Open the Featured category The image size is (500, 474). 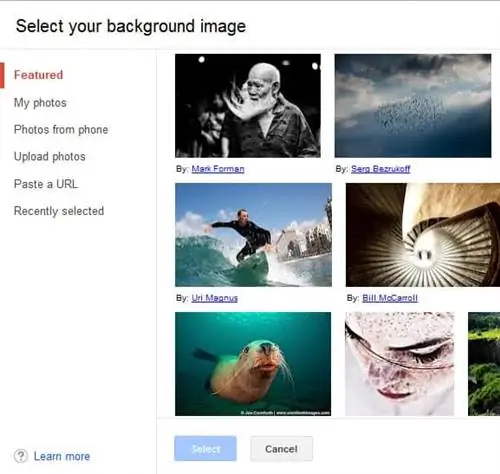pos(38,75)
